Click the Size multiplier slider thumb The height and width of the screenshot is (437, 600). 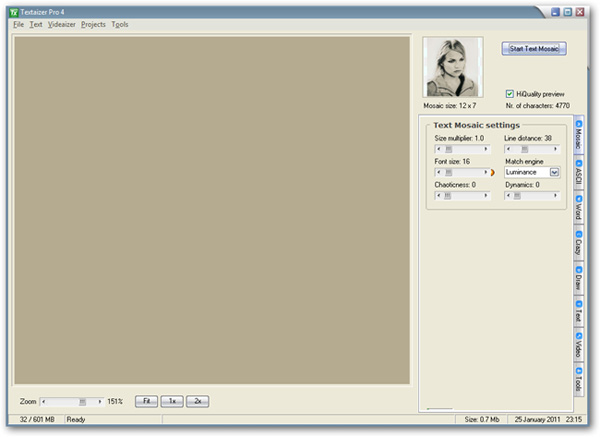click(448, 149)
